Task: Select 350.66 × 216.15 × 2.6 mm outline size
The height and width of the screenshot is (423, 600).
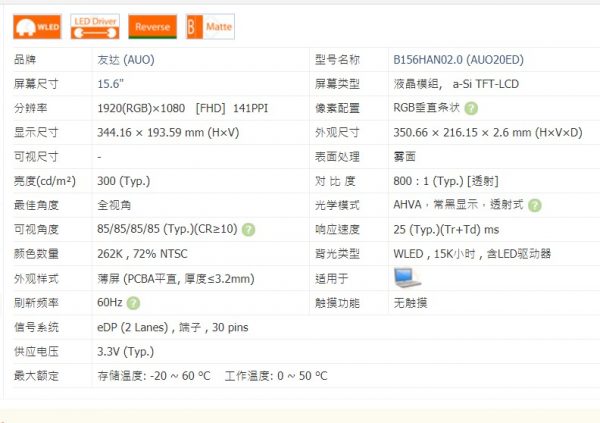Action: click(488, 132)
